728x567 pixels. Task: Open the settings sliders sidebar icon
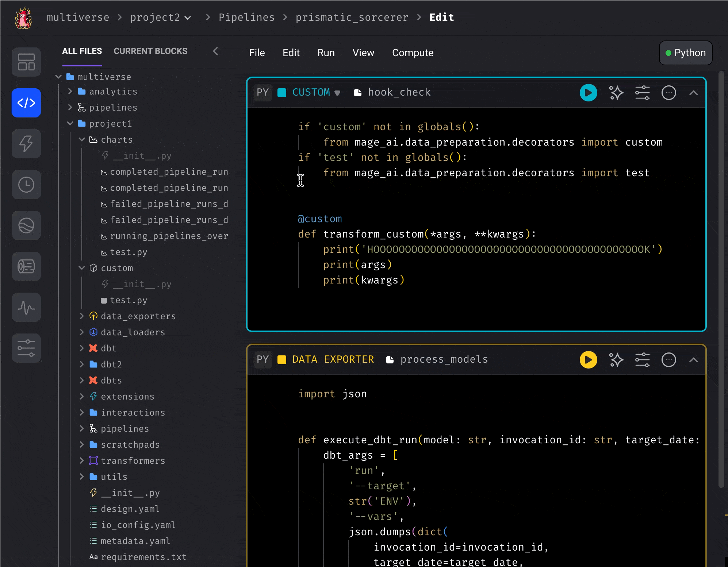(x=26, y=348)
